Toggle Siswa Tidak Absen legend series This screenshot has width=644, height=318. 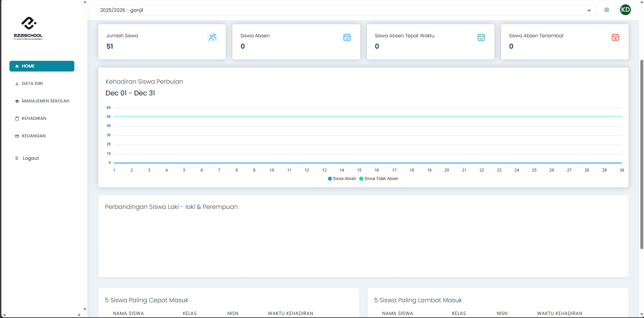click(379, 179)
